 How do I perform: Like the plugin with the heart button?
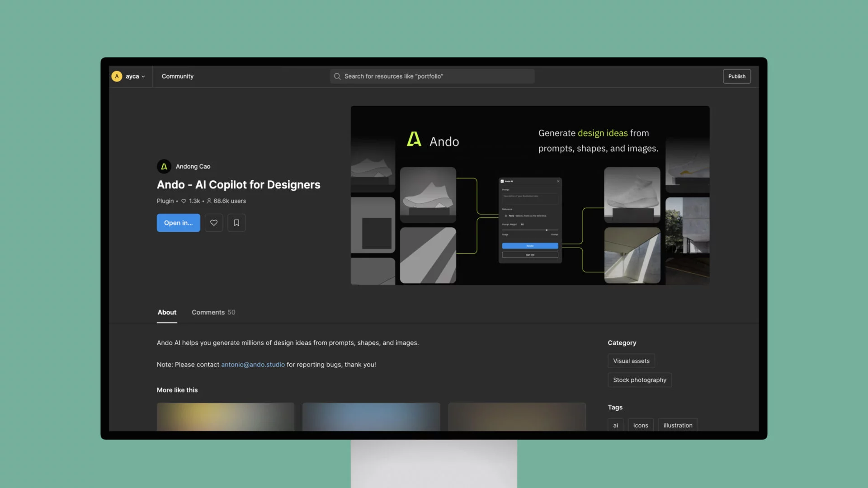pyautogui.click(x=214, y=223)
